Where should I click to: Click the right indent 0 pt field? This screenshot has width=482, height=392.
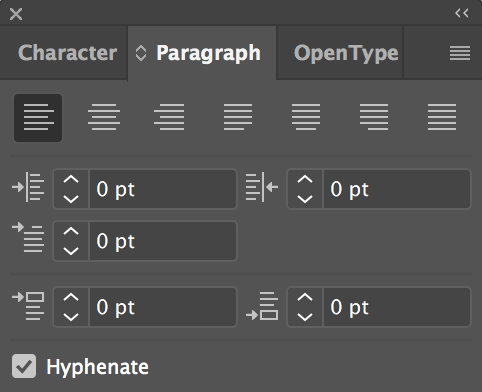pos(397,189)
